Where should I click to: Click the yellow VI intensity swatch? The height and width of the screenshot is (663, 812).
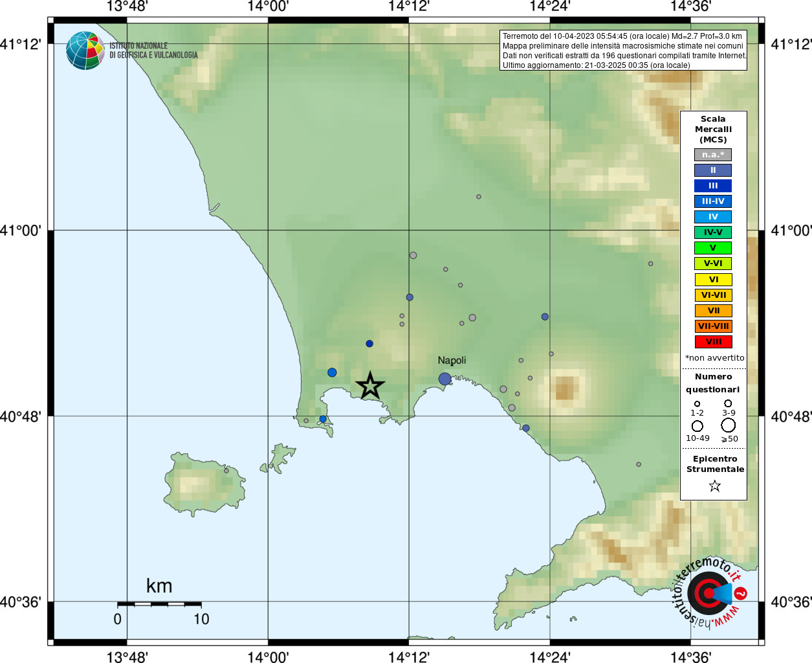click(x=714, y=280)
